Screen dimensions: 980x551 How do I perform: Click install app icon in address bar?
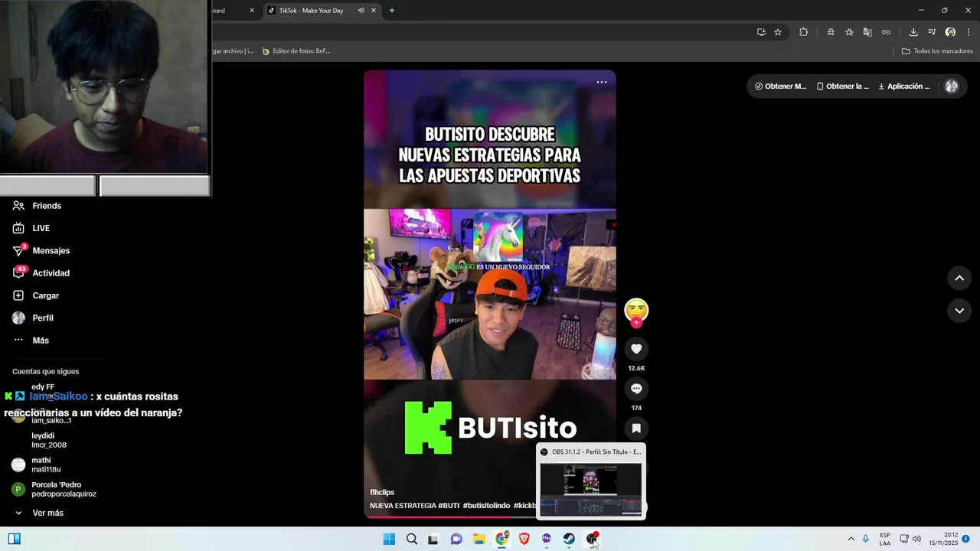(761, 32)
